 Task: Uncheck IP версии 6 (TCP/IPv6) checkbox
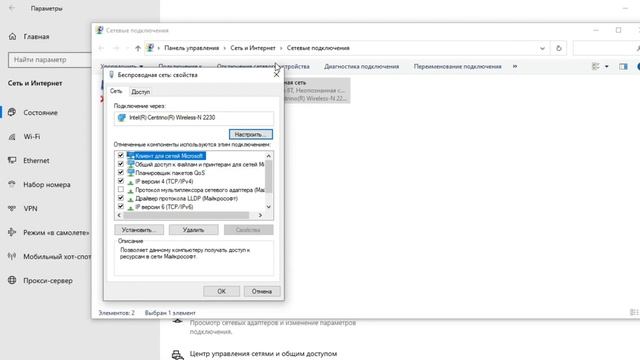click(121, 207)
